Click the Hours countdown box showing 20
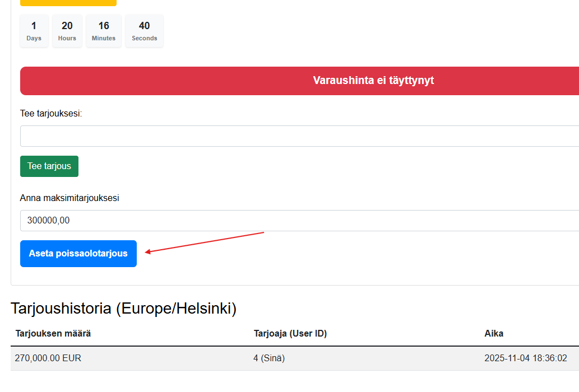 pyautogui.click(x=67, y=31)
